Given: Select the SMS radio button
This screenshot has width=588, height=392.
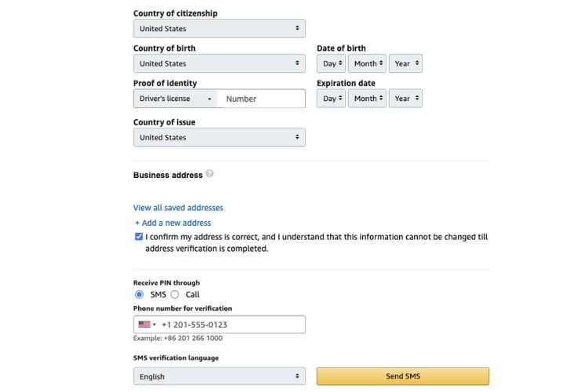Looking at the screenshot, I should tap(140, 295).
